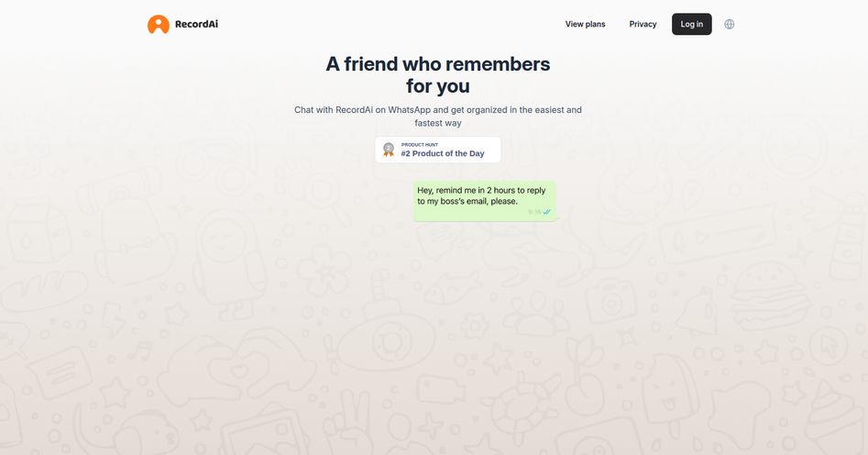Click the headline A friend who remembers
Viewport: 868px width, 455px height.
[438, 64]
